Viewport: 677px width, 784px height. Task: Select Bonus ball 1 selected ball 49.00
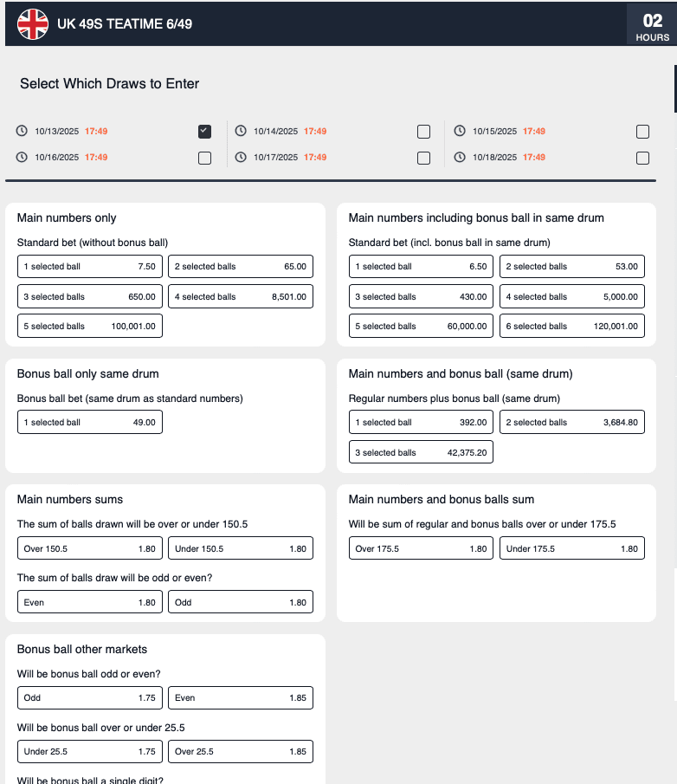[90, 423]
